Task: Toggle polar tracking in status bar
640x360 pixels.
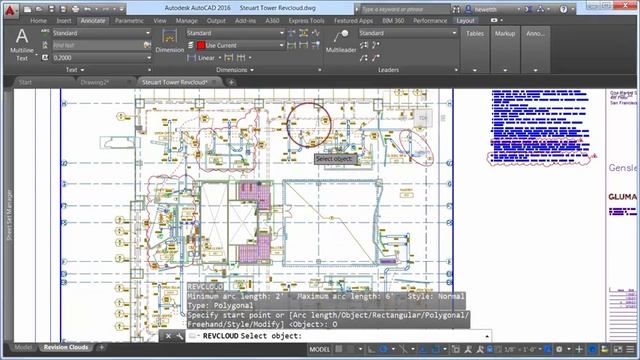Action: (x=384, y=349)
